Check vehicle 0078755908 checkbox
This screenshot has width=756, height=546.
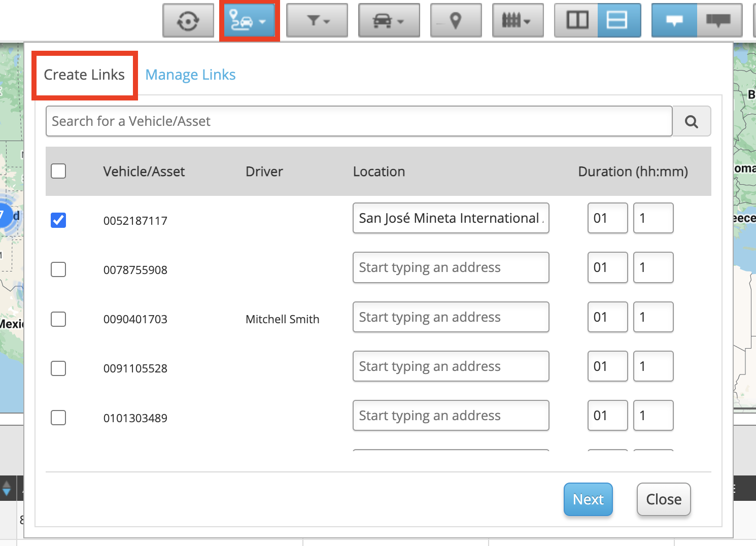pos(58,269)
